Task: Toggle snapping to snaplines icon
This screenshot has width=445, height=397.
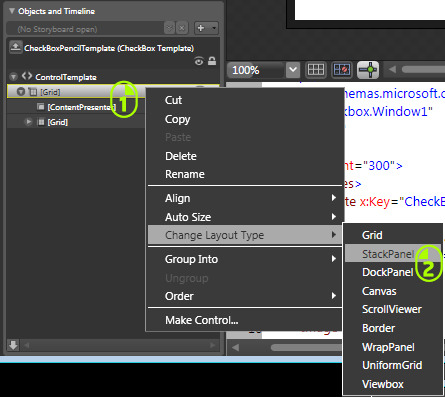Action: pos(368,70)
